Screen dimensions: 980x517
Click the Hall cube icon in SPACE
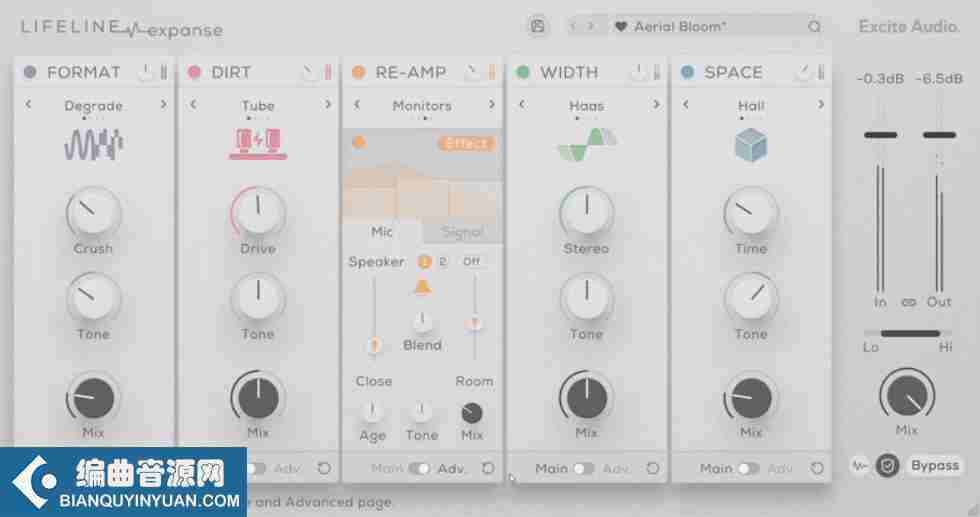coord(751,144)
